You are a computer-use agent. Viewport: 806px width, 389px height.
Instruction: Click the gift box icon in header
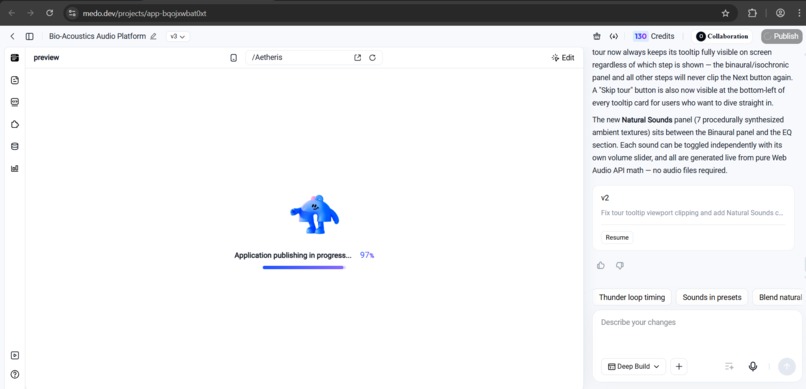point(597,36)
